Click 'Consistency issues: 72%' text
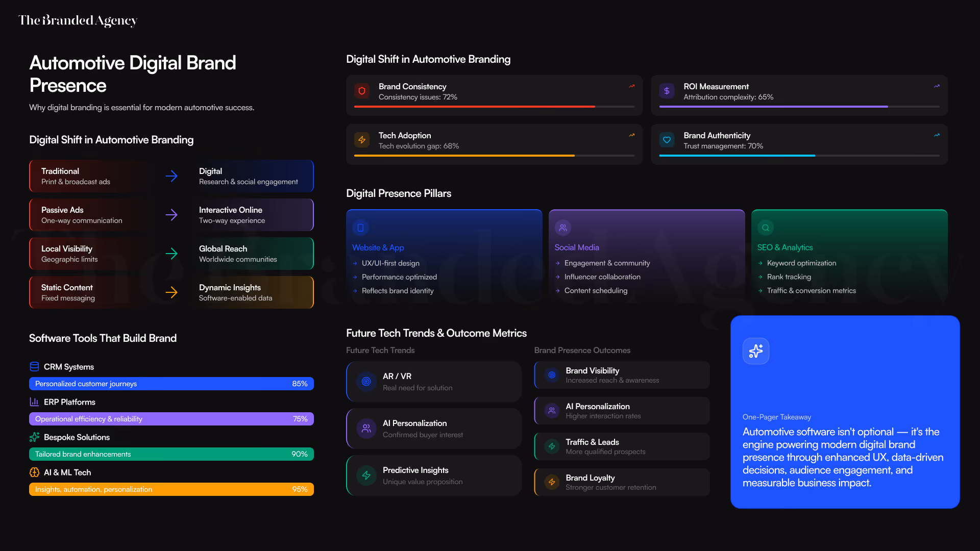The image size is (980, 551). 418,97
